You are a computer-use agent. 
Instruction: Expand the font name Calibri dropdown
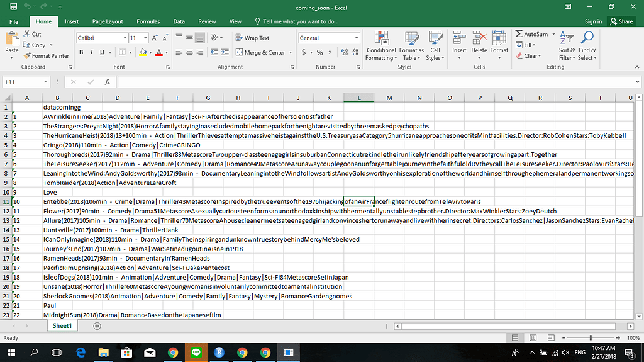point(124,38)
